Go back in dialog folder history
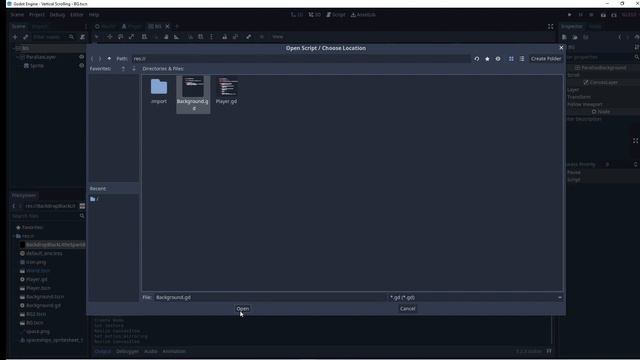 pos(92,59)
